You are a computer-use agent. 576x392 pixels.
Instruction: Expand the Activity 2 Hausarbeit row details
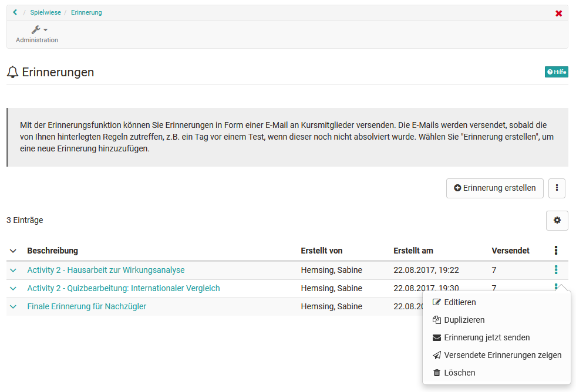[x=14, y=271]
